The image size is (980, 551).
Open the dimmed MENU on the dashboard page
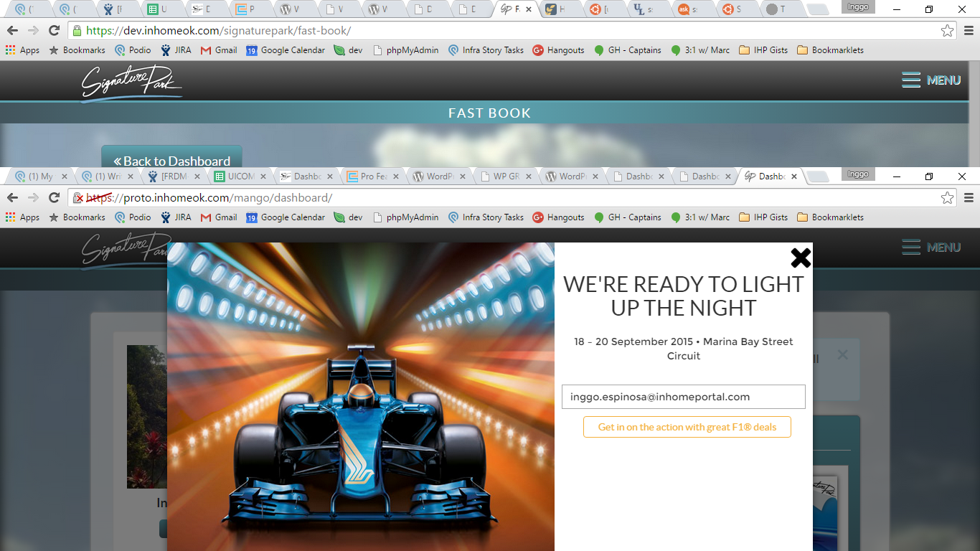pos(931,247)
